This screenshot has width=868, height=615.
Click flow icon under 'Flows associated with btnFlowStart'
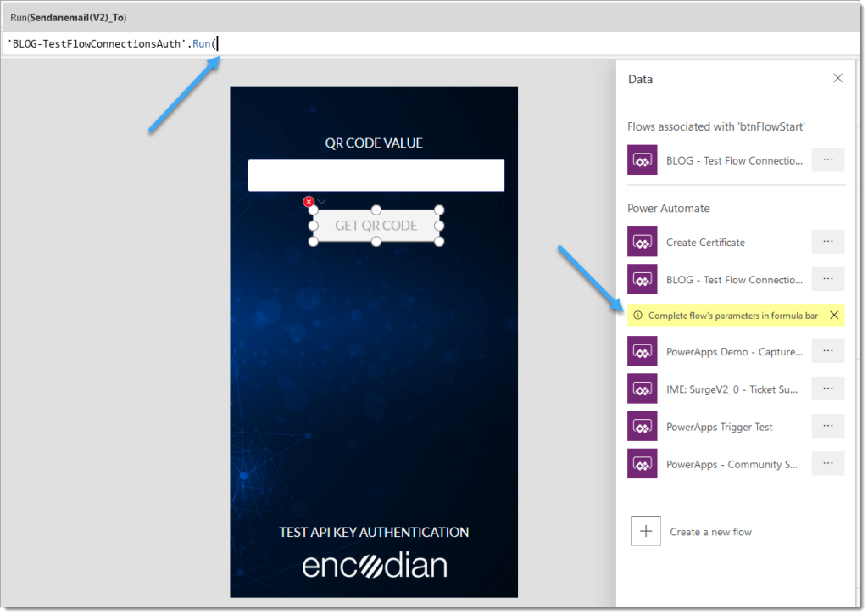[643, 160]
